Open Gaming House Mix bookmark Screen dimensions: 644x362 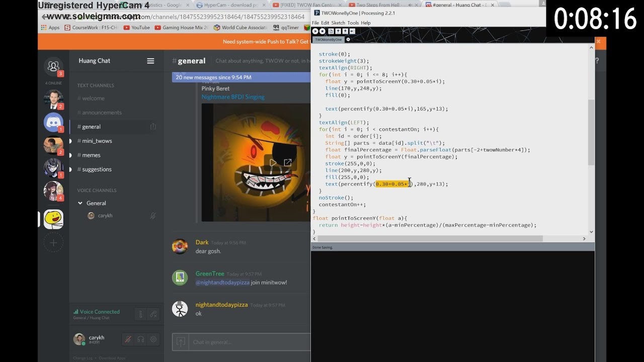(x=181, y=28)
